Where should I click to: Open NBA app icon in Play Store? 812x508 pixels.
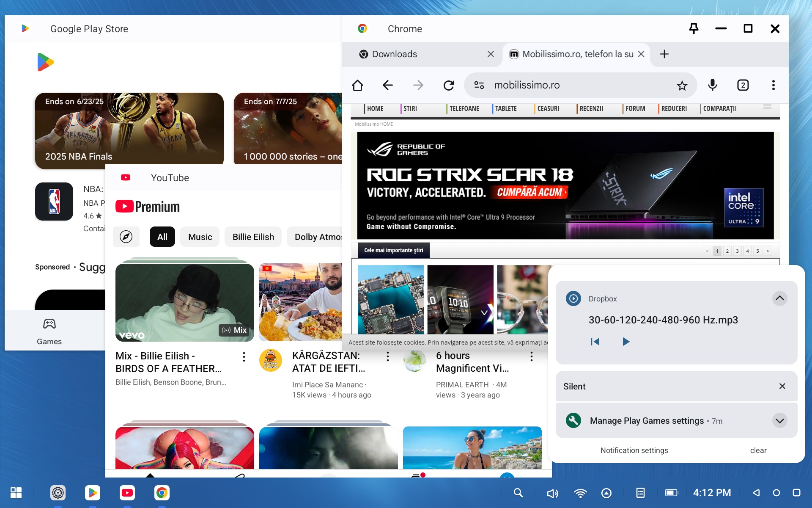pos(54,202)
